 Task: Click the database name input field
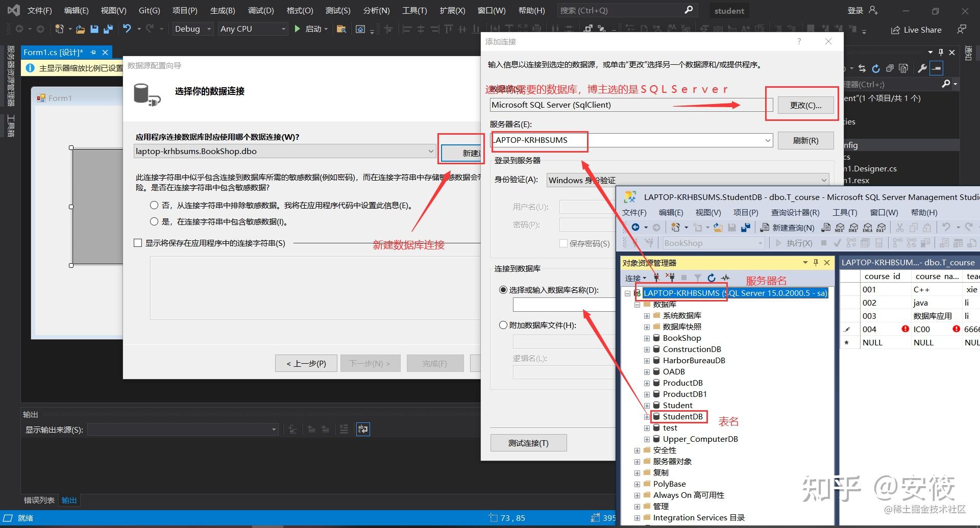564,304
